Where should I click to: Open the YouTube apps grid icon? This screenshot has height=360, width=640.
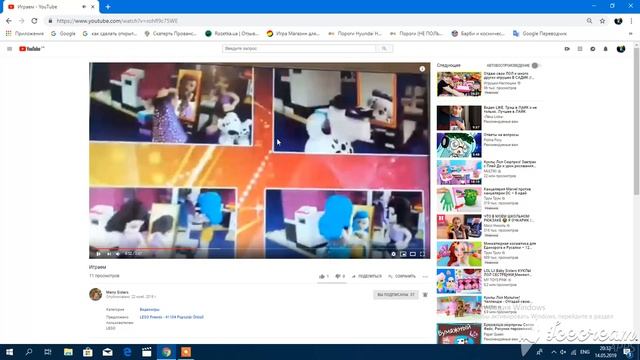point(580,49)
